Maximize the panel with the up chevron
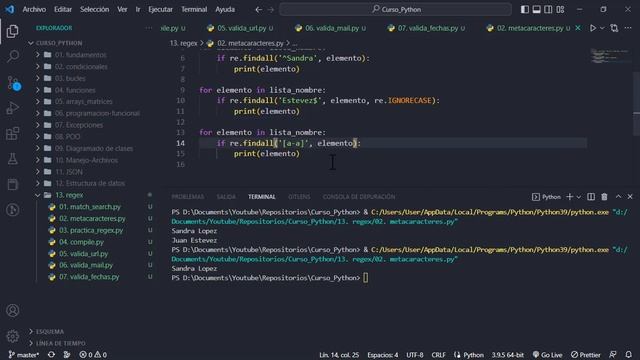Viewport: 640px width, 360px height. tap(618, 197)
